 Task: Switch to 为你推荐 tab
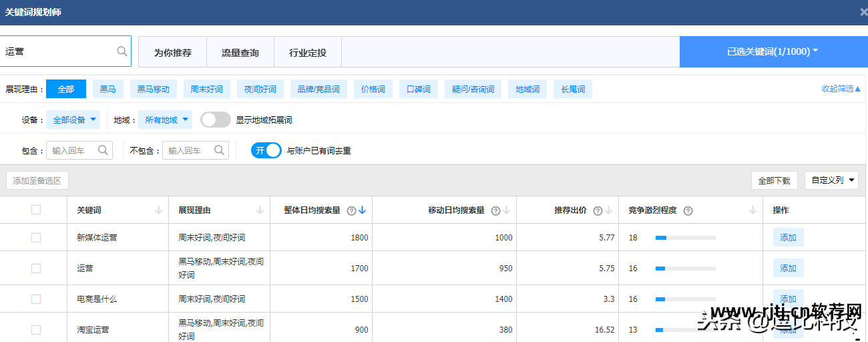point(173,52)
